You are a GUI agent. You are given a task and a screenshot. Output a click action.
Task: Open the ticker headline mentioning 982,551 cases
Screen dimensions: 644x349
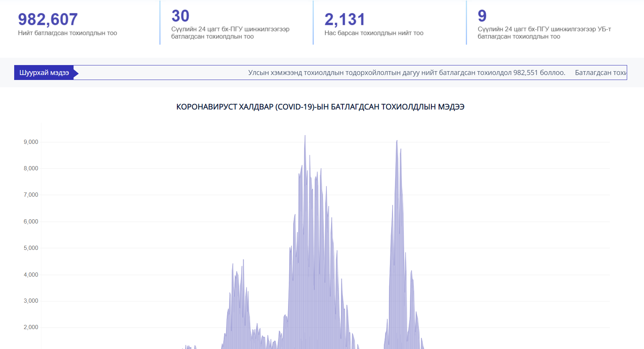coord(406,73)
